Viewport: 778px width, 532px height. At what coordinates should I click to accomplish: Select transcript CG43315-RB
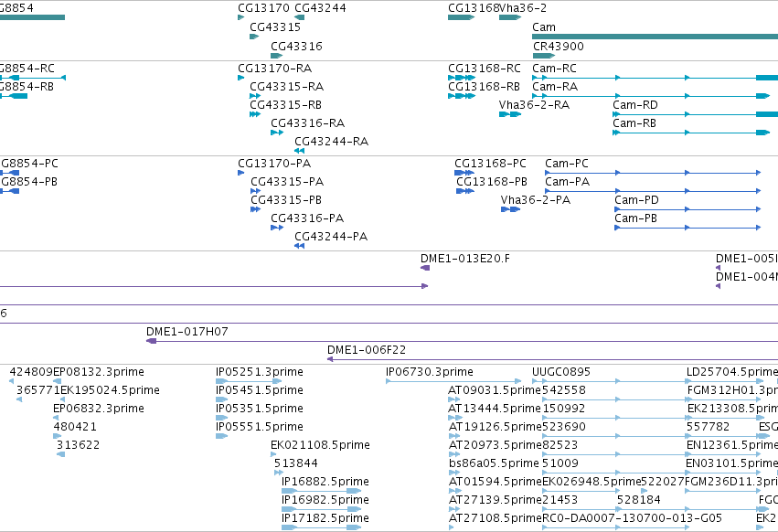(x=255, y=114)
